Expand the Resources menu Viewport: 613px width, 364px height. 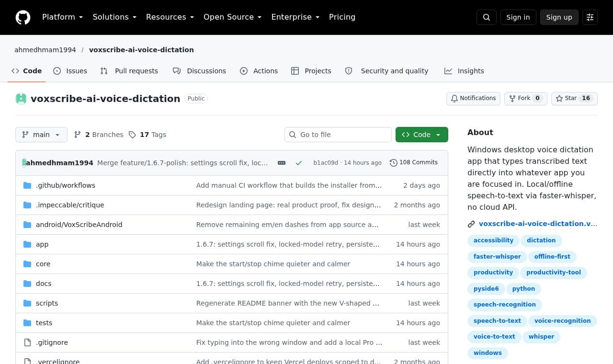(170, 17)
